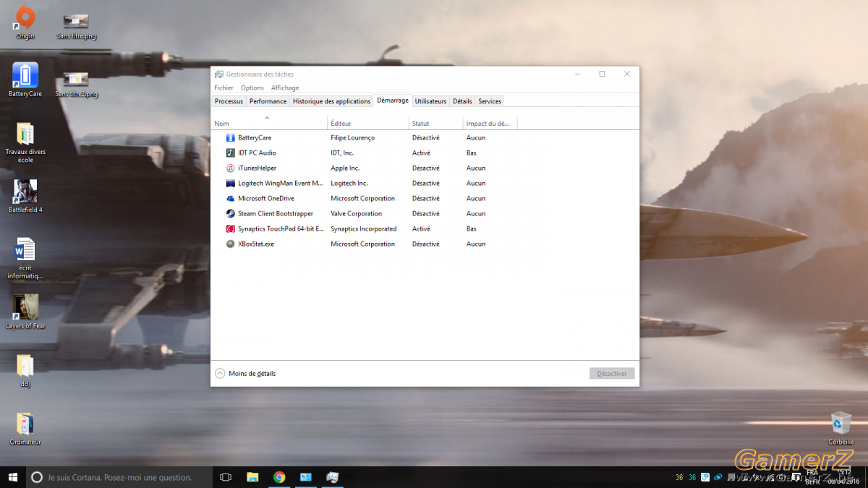Image resolution: width=868 pixels, height=488 pixels.
Task: Select the Sans titre2.png desktop file
Action: click(x=76, y=85)
